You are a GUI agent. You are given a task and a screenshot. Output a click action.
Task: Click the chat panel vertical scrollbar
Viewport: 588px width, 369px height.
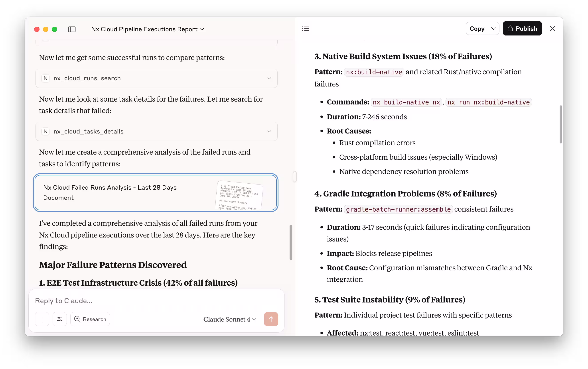tap(291, 242)
